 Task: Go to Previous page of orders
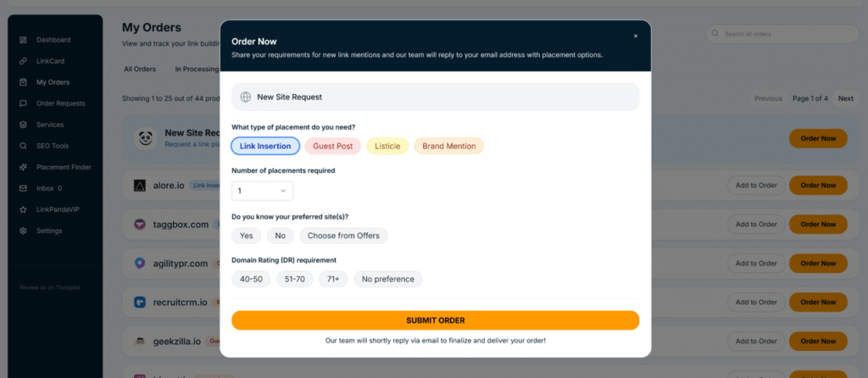pyautogui.click(x=768, y=98)
